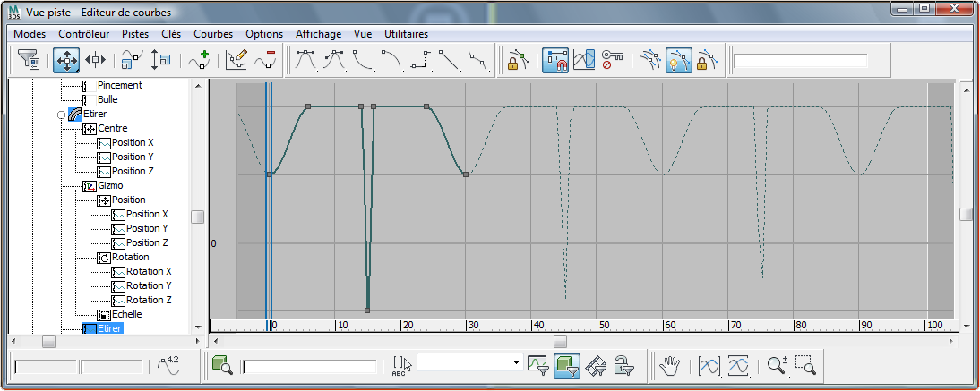980x391 pixels.
Task: Select the Scale Values tool
Action: pyautogui.click(x=161, y=60)
